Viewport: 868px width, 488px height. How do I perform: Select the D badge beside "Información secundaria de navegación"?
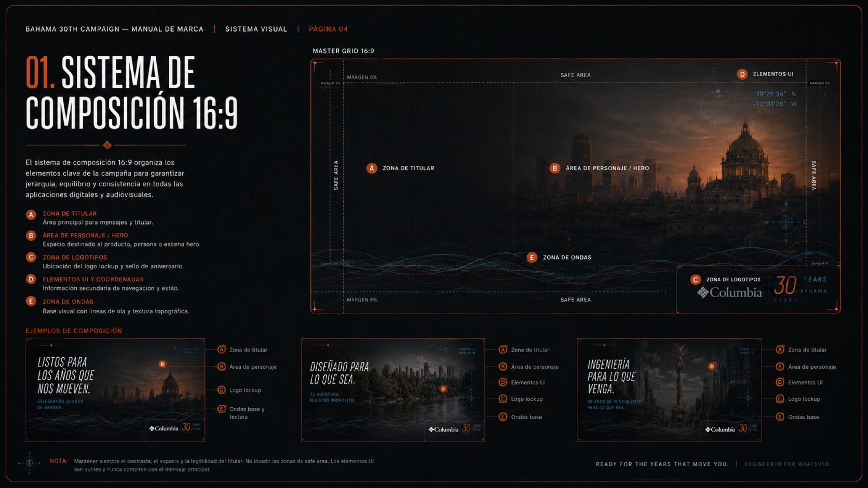pos(31,279)
